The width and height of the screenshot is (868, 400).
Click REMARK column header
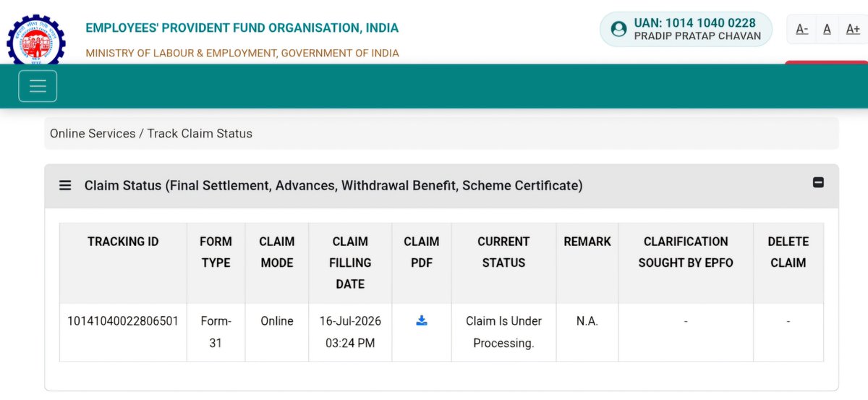587,263
